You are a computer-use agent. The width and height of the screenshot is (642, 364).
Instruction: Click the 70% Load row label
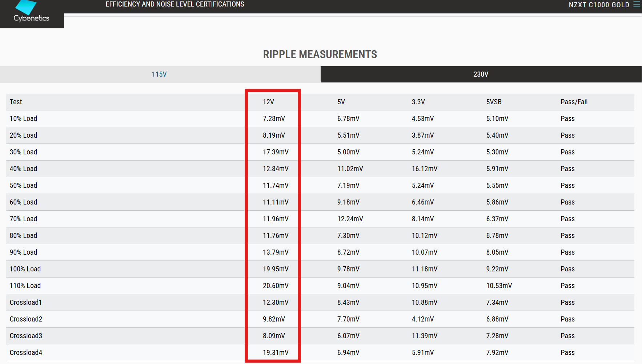point(23,219)
